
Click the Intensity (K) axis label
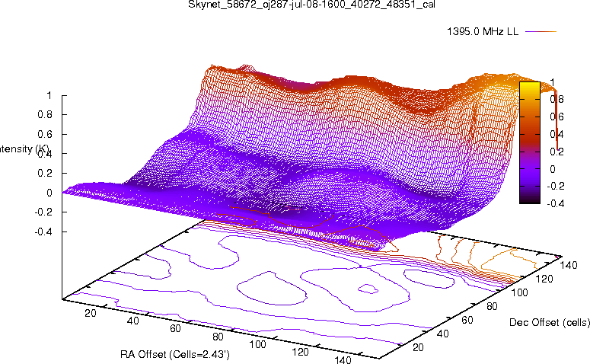[24, 149]
